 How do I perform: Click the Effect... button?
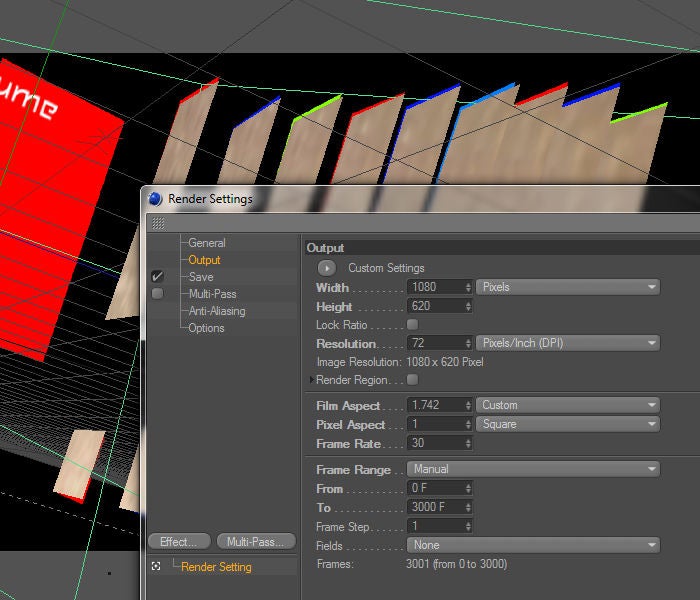click(179, 542)
